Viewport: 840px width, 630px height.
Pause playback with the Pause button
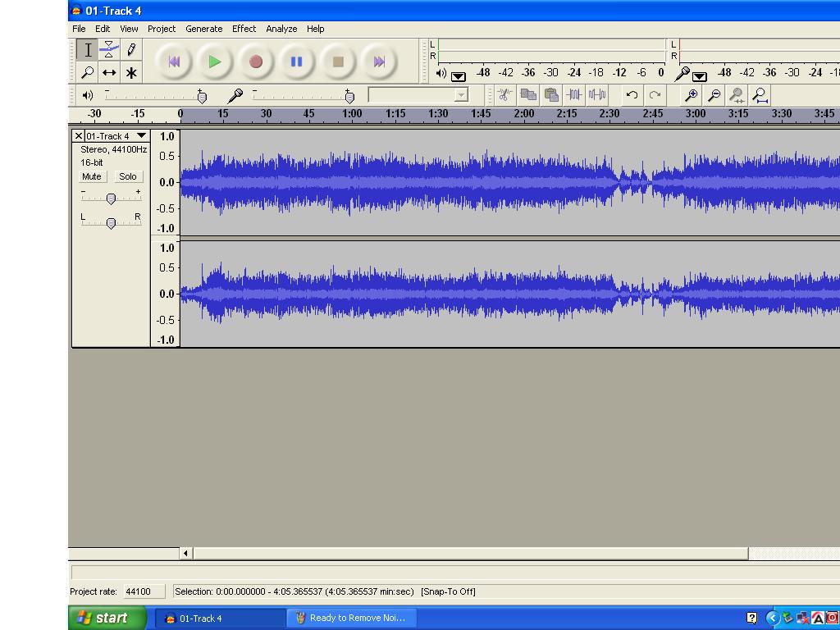[296, 62]
